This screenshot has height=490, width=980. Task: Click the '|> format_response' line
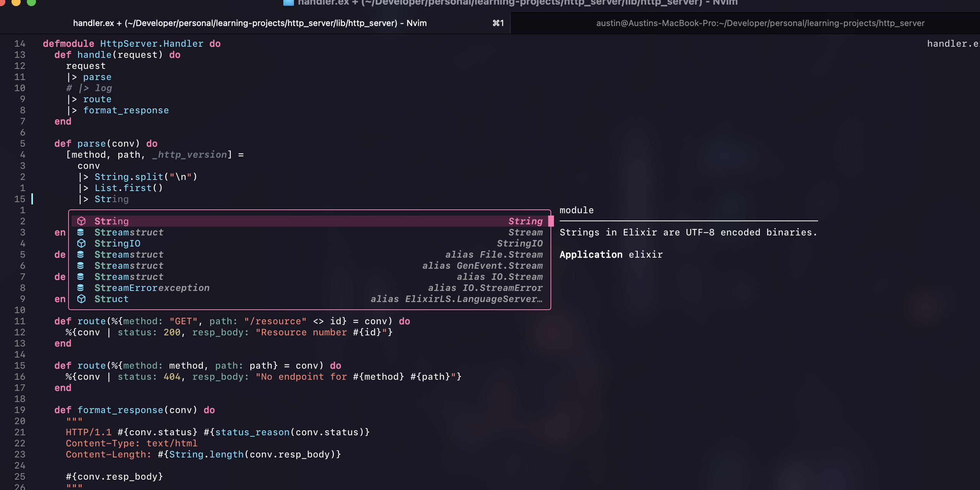coord(118,110)
